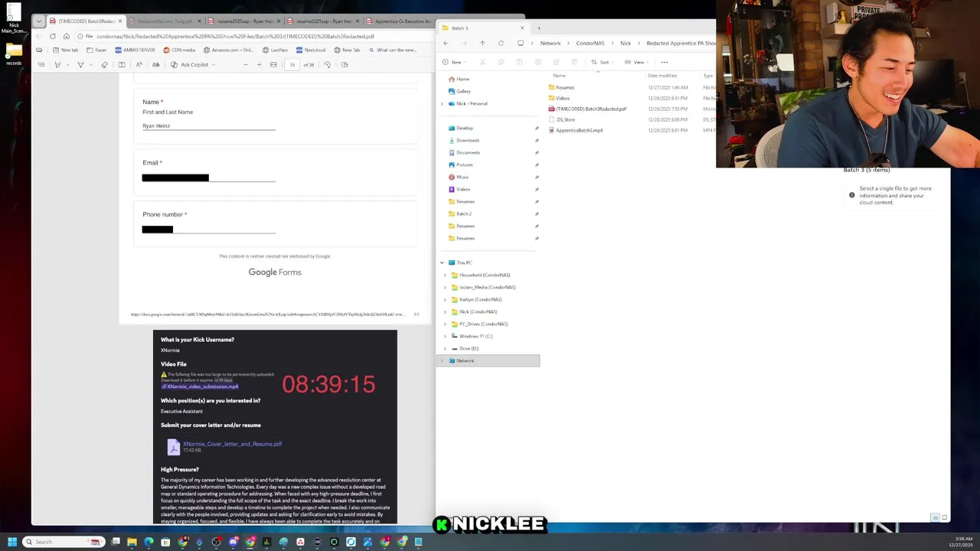Select the ApprenticeBatch3.mp4 file
The image size is (980, 551).
(580, 130)
